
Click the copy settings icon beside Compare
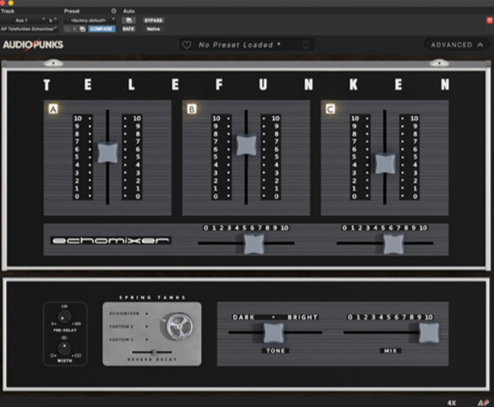click(82, 29)
